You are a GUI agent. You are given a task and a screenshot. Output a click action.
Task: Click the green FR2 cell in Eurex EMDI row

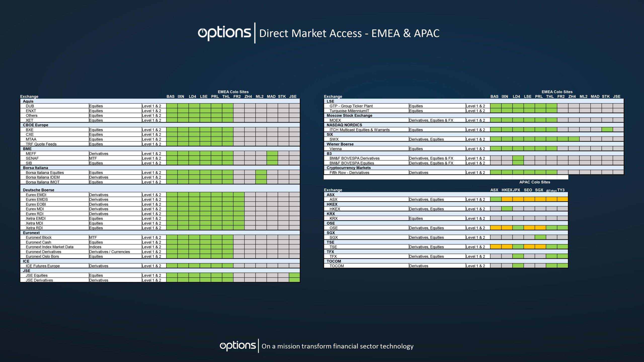[239, 195]
